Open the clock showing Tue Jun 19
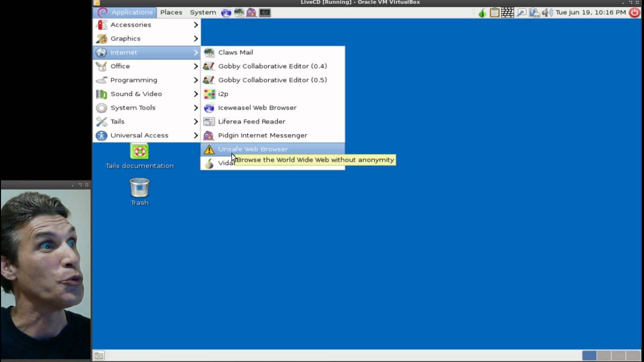This screenshot has width=644, height=362. 591,12
